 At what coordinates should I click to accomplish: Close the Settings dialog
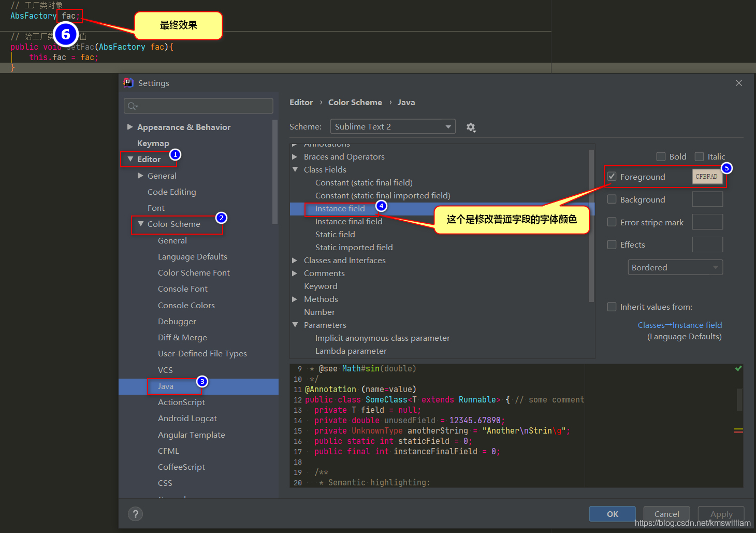coord(739,83)
